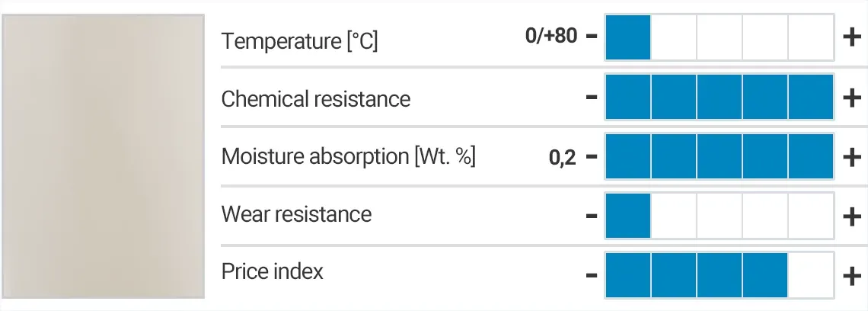Click the Wear resistance label
This screenshot has width=868, height=311.
coord(296,214)
